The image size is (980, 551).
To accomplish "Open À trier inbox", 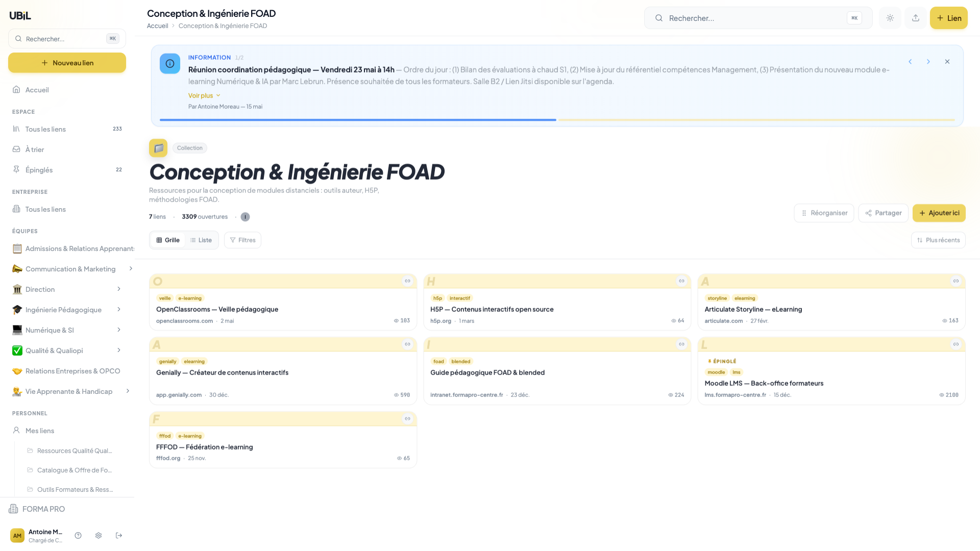I will coord(67,149).
